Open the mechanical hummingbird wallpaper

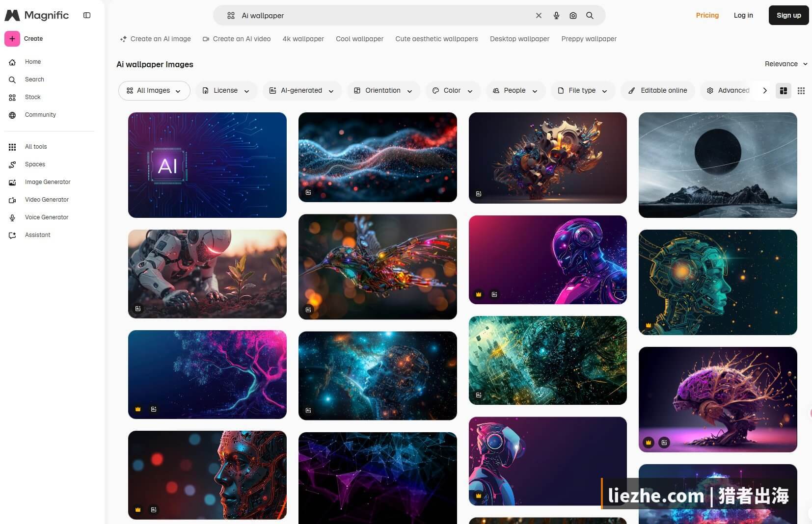tap(378, 267)
